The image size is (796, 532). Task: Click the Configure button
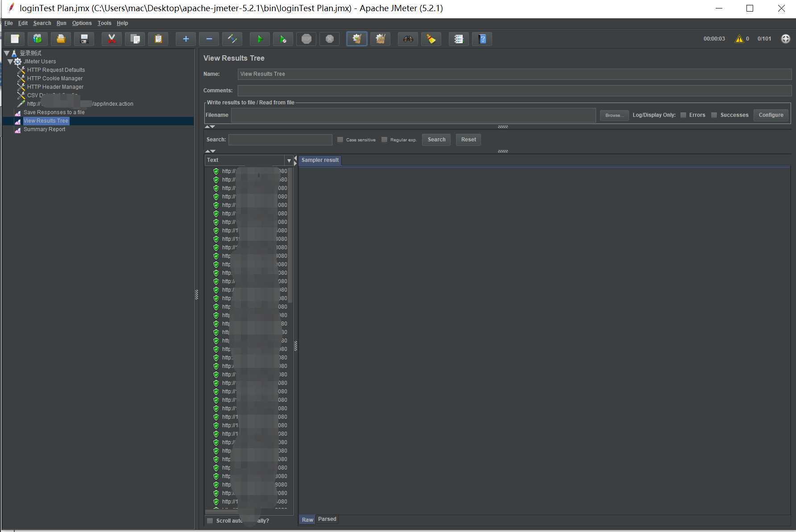771,115
